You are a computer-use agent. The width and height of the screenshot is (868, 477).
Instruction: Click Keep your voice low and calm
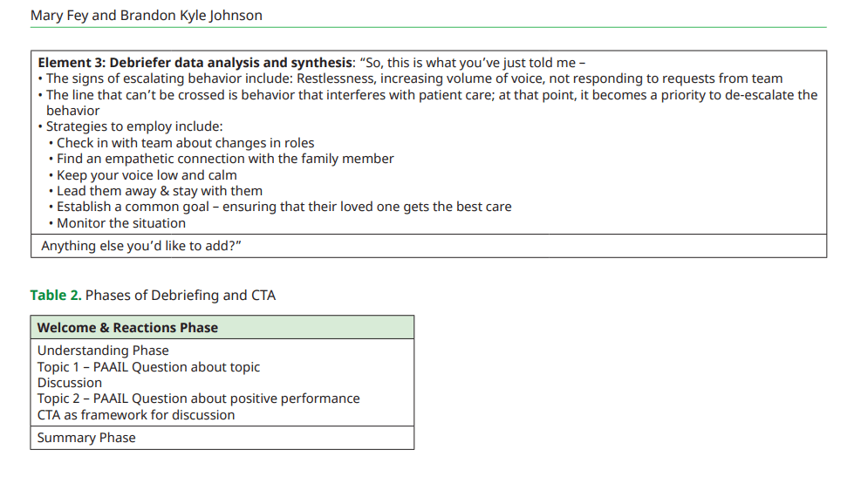coord(147,175)
